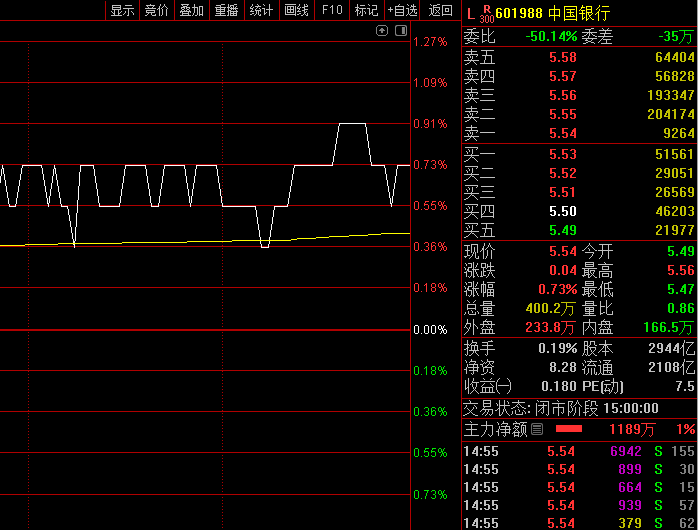
Task: Select the 14:55 trade with volume 899
Action: pyautogui.click(x=579, y=469)
